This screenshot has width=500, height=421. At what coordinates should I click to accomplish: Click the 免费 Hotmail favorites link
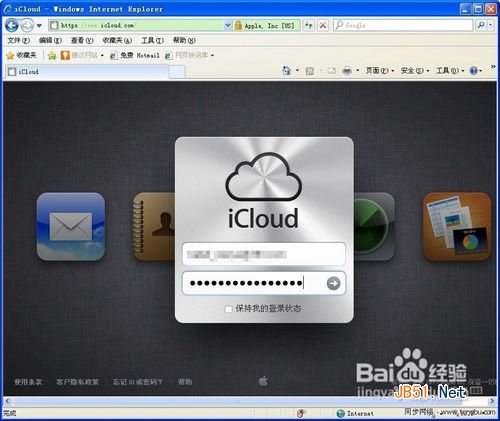tap(135, 55)
